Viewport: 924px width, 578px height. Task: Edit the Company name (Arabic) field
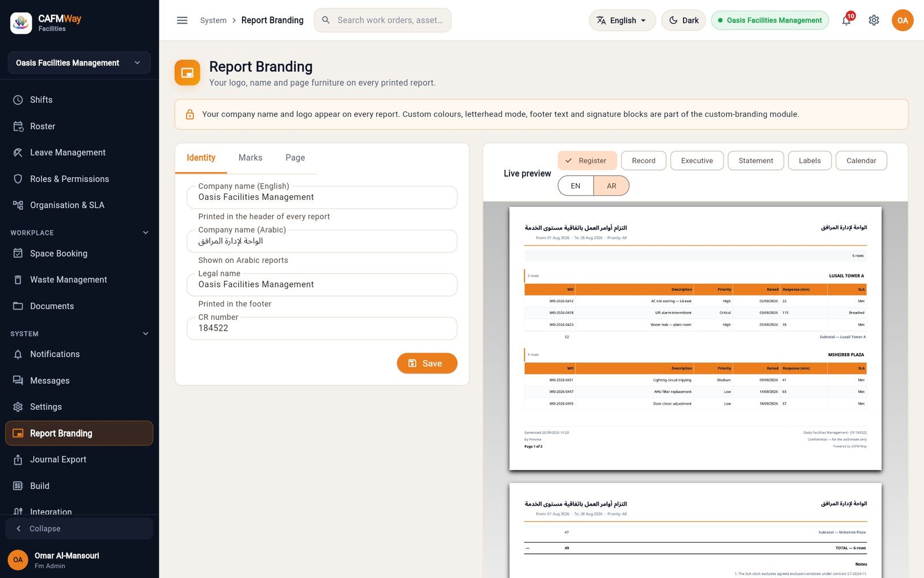(322, 241)
